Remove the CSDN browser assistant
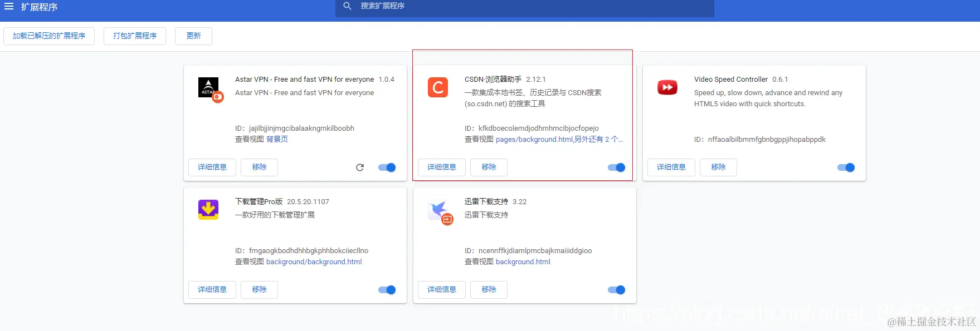 [x=489, y=167]
